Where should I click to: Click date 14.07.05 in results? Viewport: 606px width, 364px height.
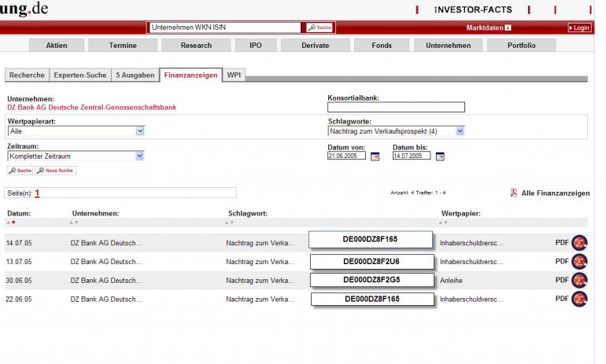19,243
